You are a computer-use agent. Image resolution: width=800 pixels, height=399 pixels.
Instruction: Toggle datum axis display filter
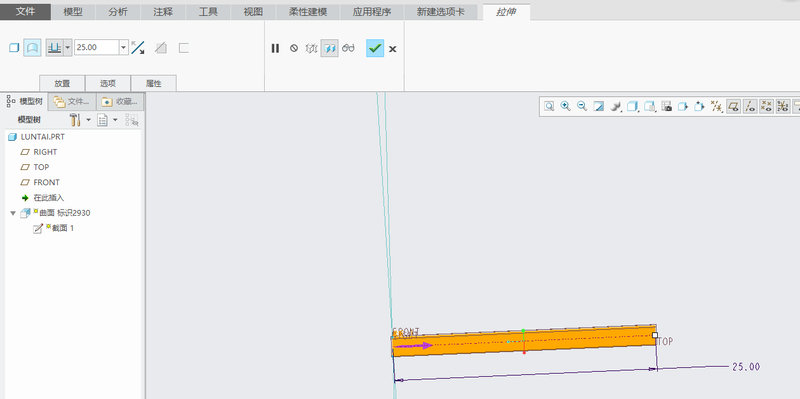(750, 106)
